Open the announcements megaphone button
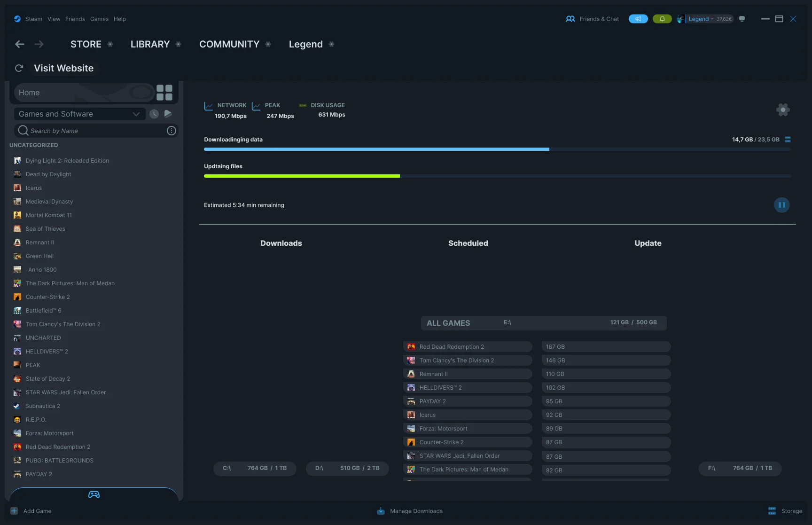812x525 pixels. click(638, 19)
